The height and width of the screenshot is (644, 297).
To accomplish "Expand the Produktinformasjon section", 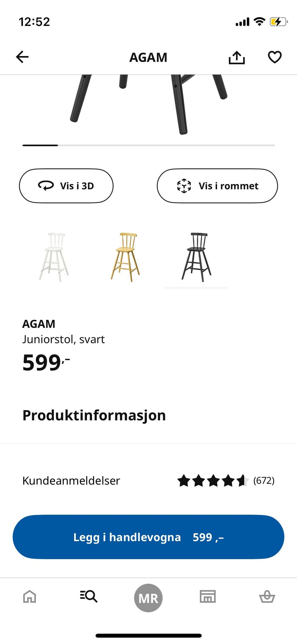I will click(x=94, y=415).
